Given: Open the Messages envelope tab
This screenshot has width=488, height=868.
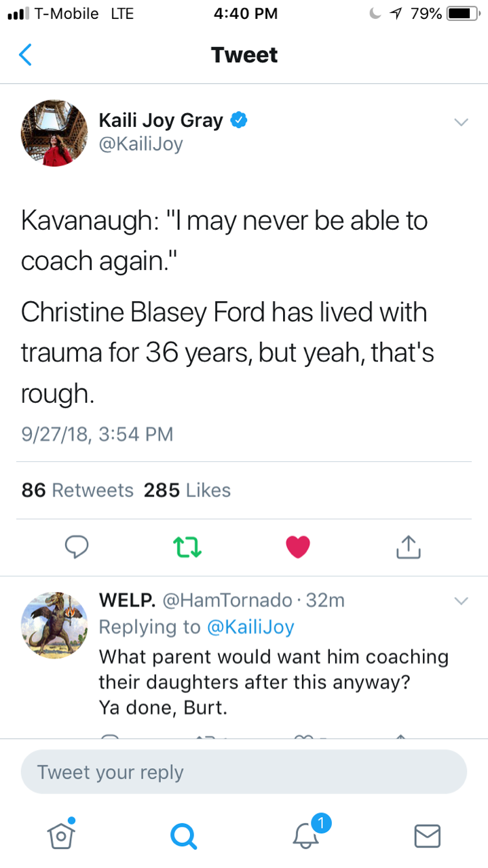Looking at the screenshot, I should tap(427, 835).
